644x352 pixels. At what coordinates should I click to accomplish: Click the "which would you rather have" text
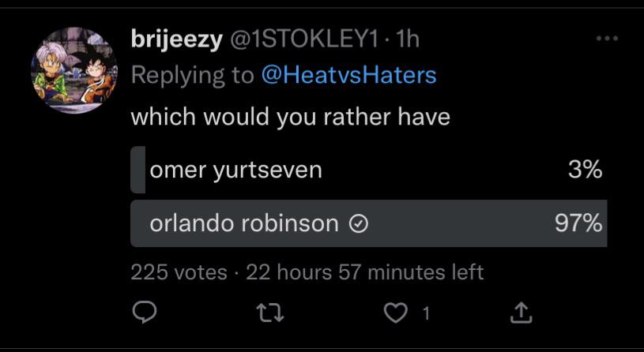tap(290, 118)
